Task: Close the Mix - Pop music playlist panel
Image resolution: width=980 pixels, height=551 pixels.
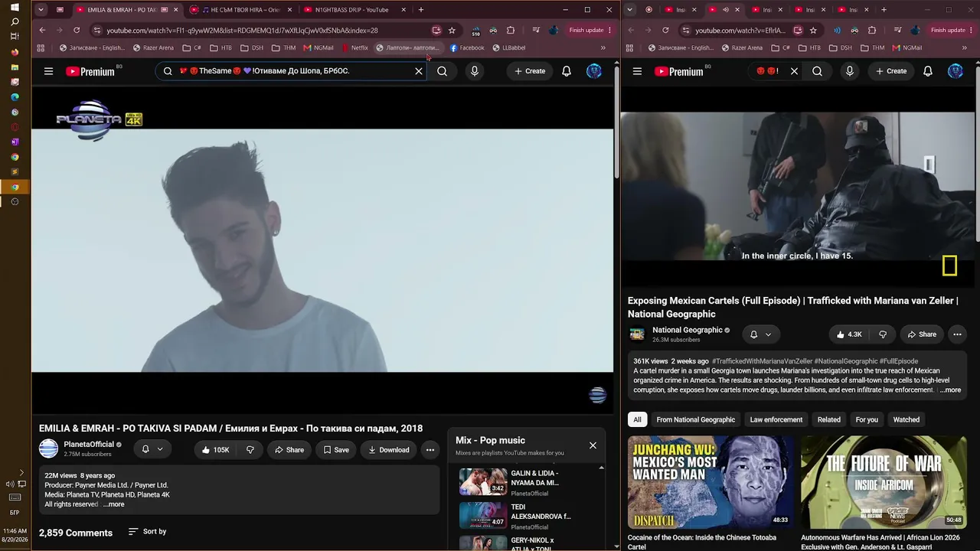Action: point(593,445)
